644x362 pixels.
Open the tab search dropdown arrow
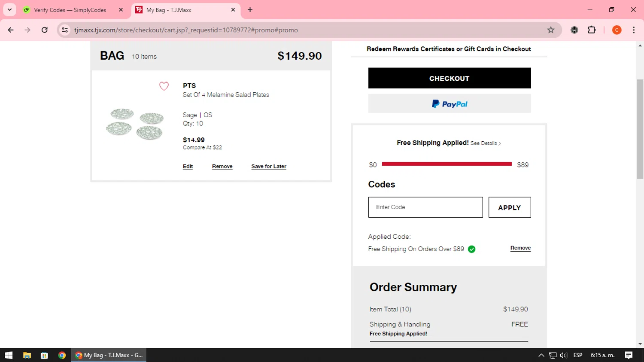(x=9, y=9)
